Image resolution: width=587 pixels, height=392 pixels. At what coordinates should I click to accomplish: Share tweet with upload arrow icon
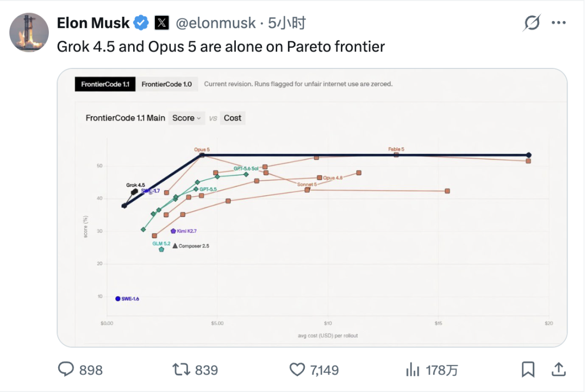[559, 370]
